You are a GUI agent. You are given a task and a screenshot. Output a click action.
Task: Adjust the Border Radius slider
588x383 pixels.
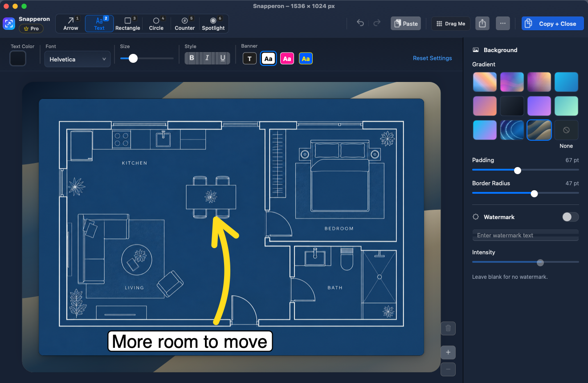click(526, 193)
